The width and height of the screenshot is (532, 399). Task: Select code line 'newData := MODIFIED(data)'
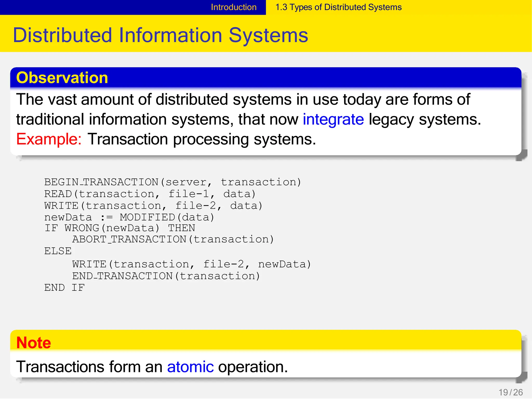[x=129, y=217]
